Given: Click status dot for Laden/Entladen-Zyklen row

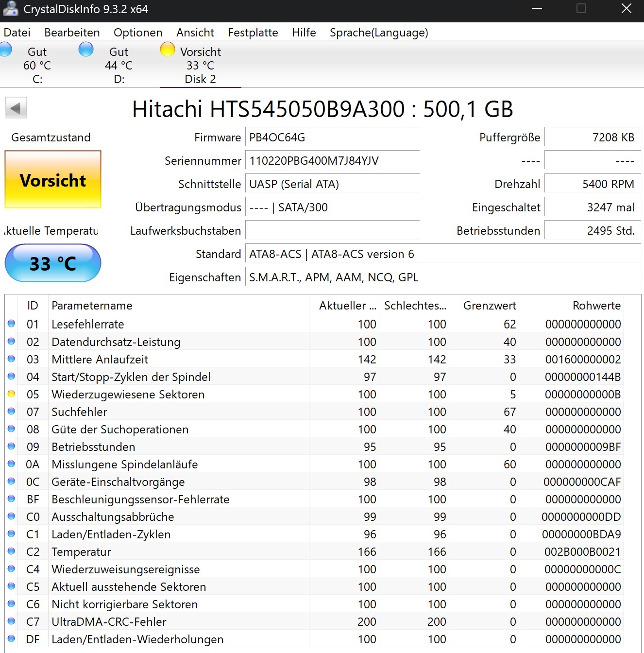Looking at the screenshot, I should (11, 533).
